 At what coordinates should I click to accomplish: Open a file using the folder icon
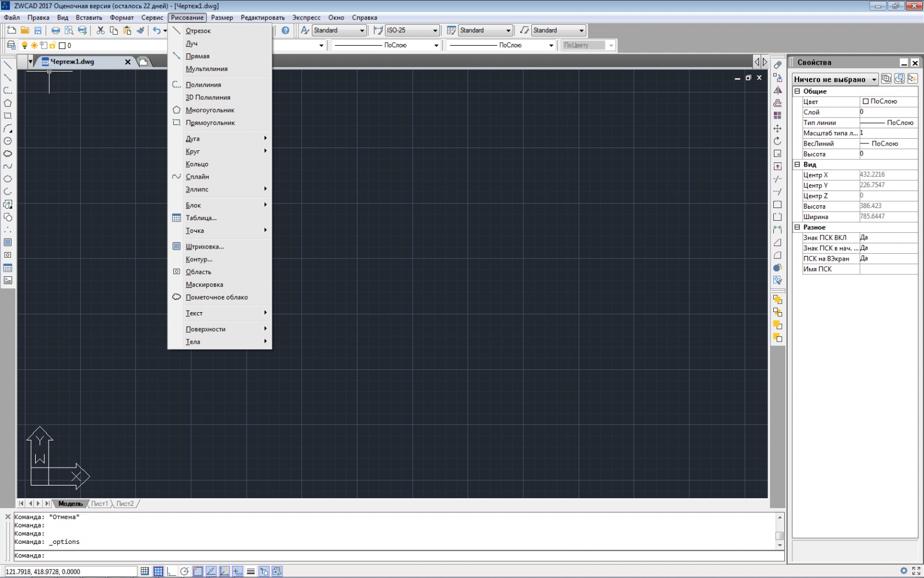(25, 30)
